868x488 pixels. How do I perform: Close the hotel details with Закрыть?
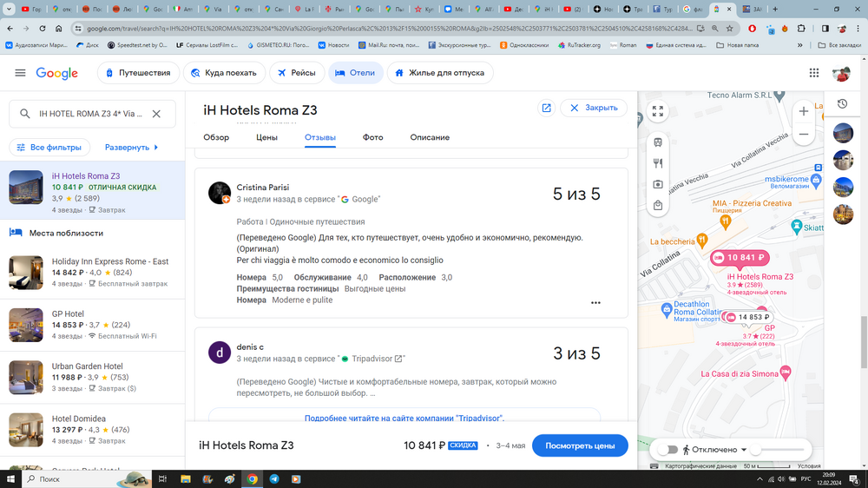point(594,108)
